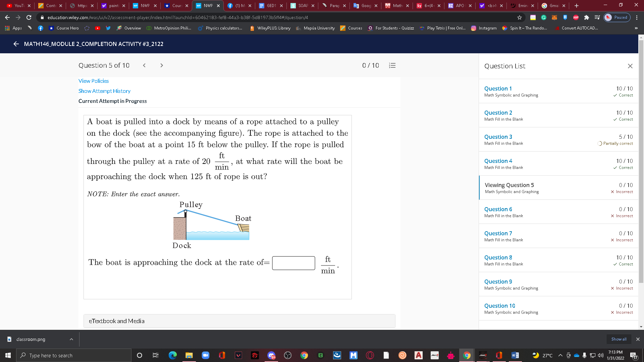Click the answer input box for boat rate
The image size is (644, 362).
(x=293, y=263)
